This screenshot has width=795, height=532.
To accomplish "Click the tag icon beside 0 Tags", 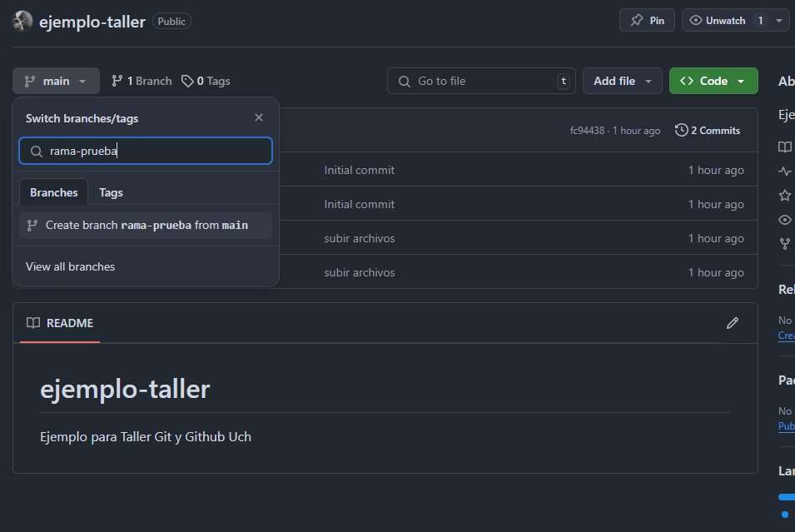I will [x=187, y=81].
